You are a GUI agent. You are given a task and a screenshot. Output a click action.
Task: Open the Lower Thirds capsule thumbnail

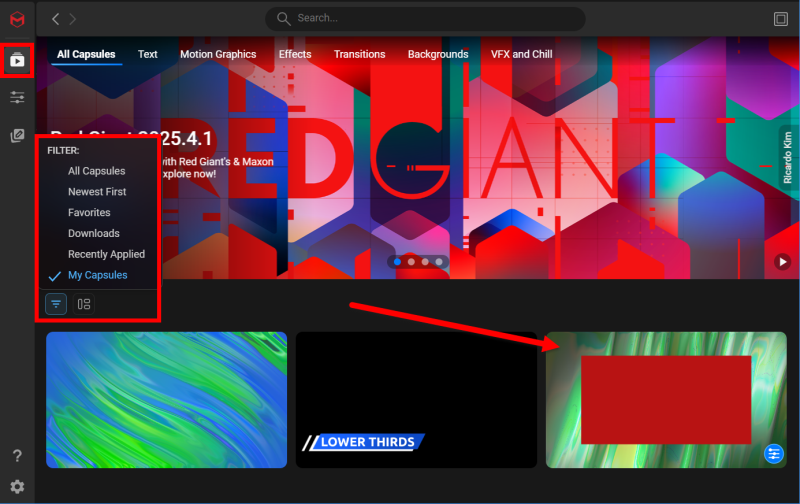tap(416, 400)
